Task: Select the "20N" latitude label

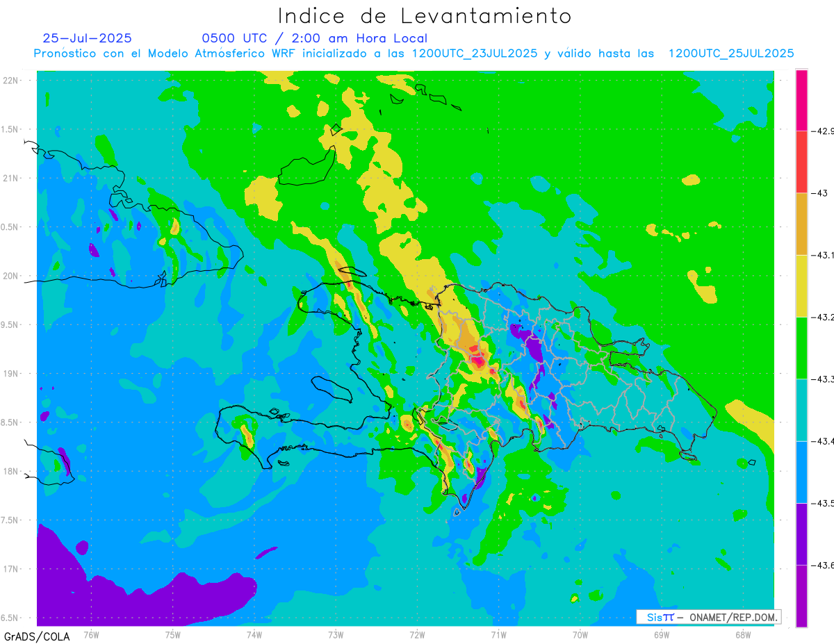Action: point(10,276)
